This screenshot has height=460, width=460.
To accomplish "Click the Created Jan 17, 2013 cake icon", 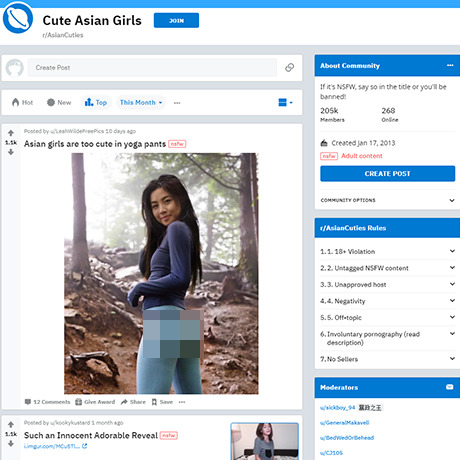I will (324, 143).
